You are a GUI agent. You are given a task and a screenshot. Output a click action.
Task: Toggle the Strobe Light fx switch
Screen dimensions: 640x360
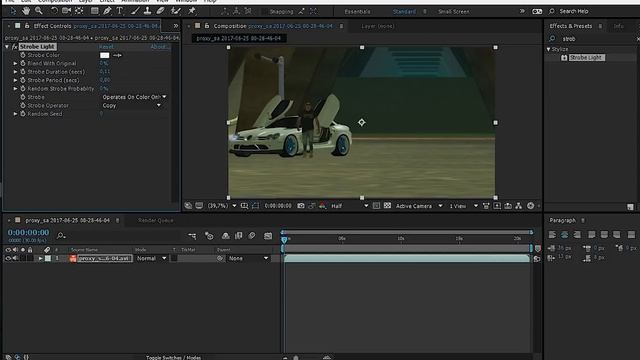[15, 47]
